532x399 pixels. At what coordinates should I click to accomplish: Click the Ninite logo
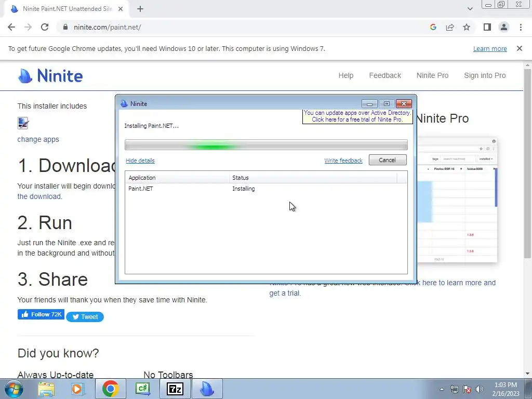click(50, 75)
